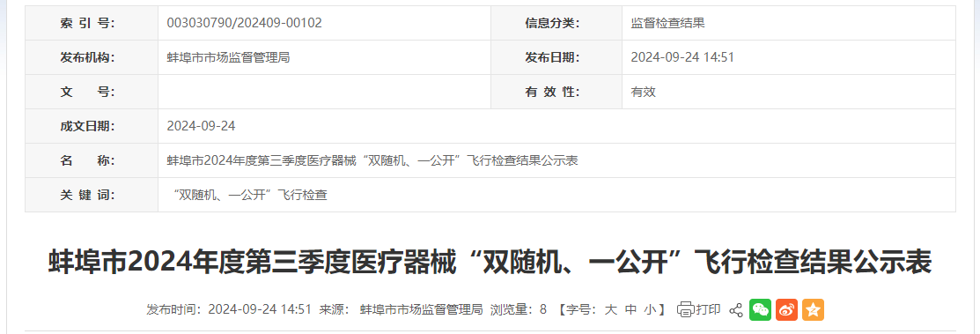The image size is (980, 334).
Task: Click the 有效性 label cell
Action: pos(556,92)
